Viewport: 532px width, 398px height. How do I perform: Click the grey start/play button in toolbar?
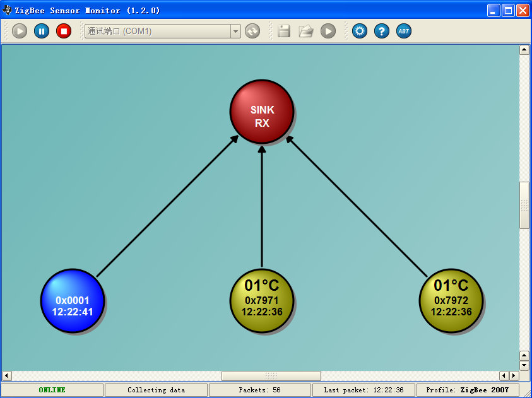tap(20, 31)
